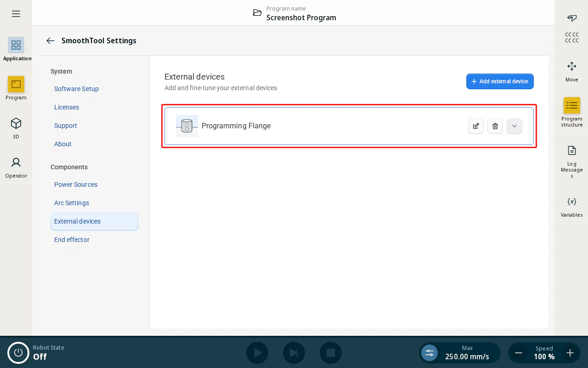Toggle the robot power state button

point(18,353)
